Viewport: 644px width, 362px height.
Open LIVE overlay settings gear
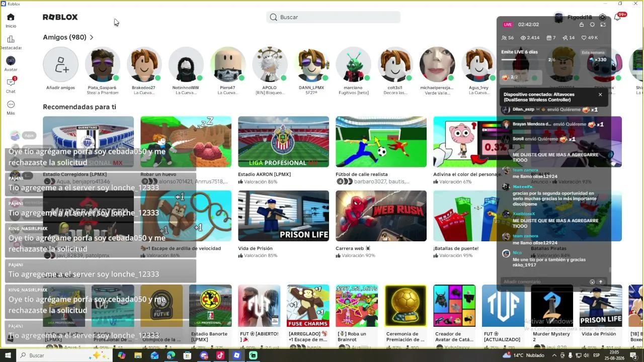click(x=592, y=25)
